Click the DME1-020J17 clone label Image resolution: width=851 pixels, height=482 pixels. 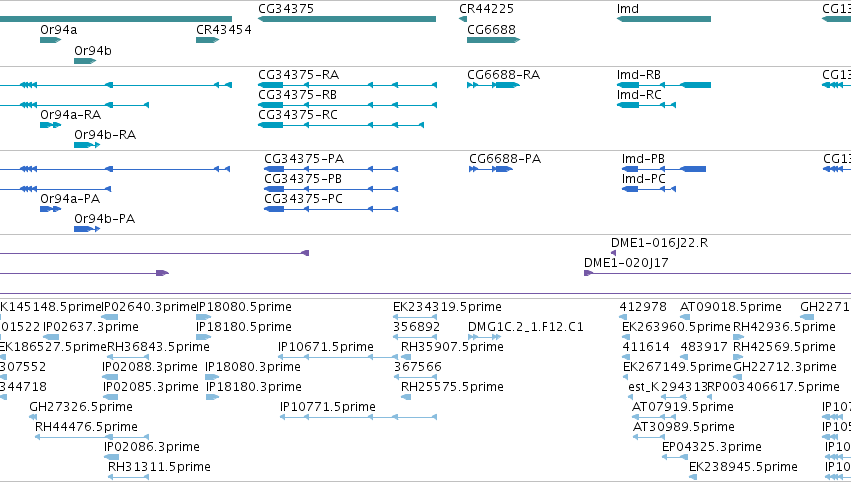626,263
